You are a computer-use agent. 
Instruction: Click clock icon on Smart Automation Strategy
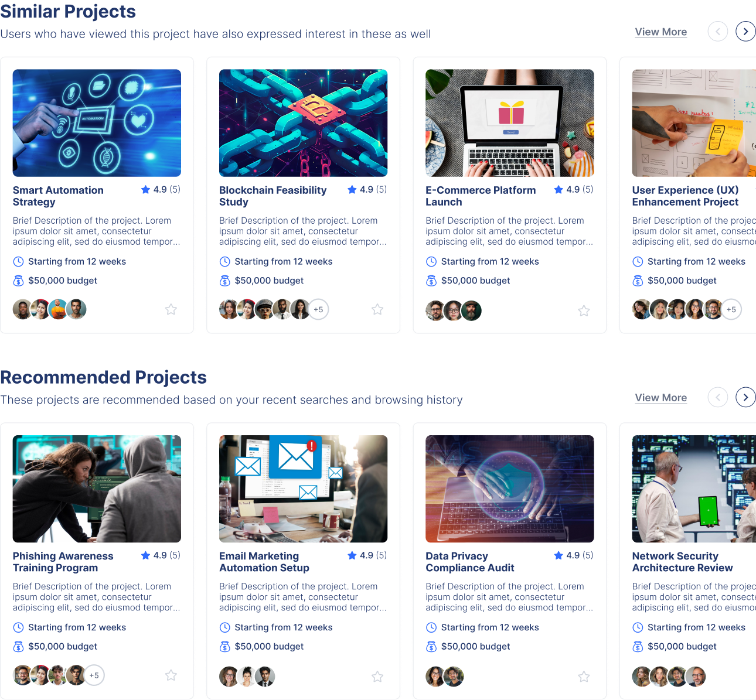click(x=18, y=262)
